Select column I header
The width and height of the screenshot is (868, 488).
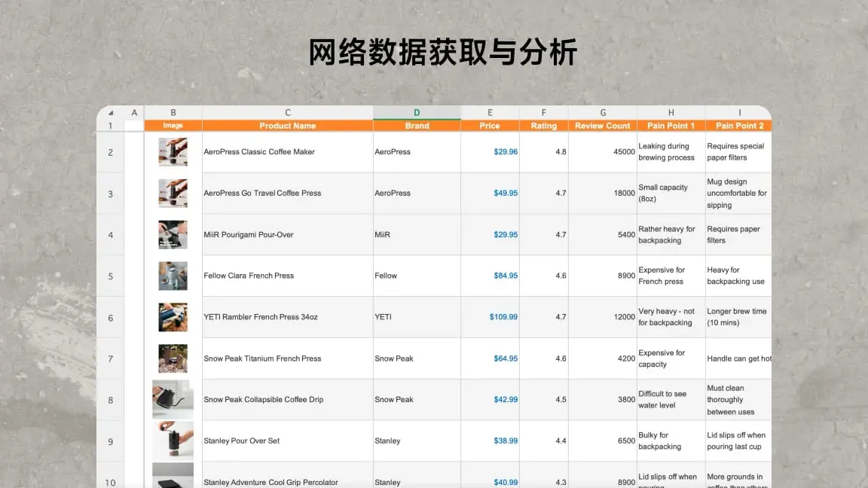click(738, 112)
